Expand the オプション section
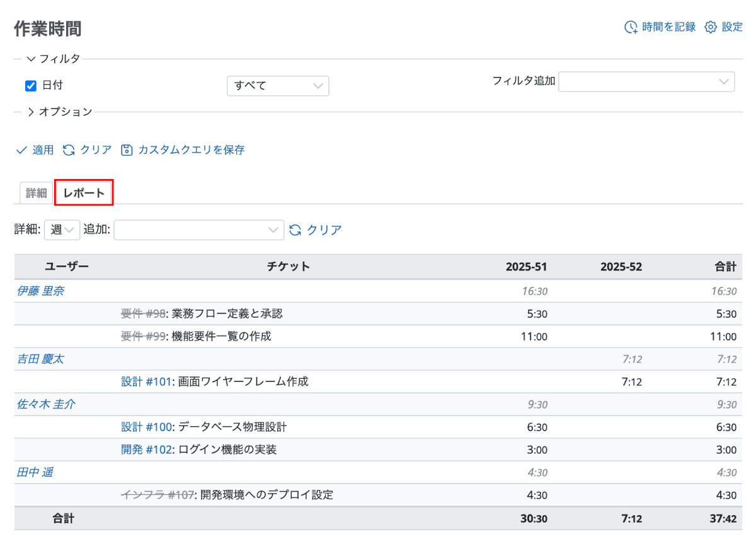 (60, 112)
